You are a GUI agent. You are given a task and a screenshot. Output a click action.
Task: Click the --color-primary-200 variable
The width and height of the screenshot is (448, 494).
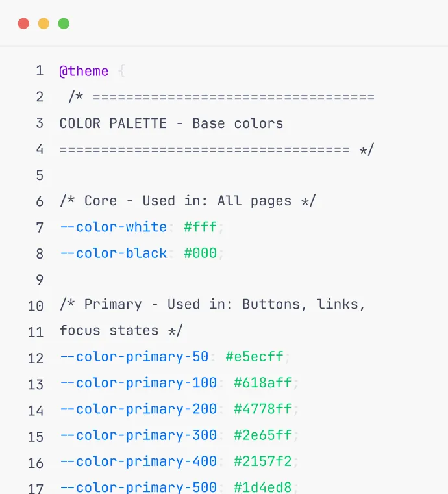tap(138, 409)
